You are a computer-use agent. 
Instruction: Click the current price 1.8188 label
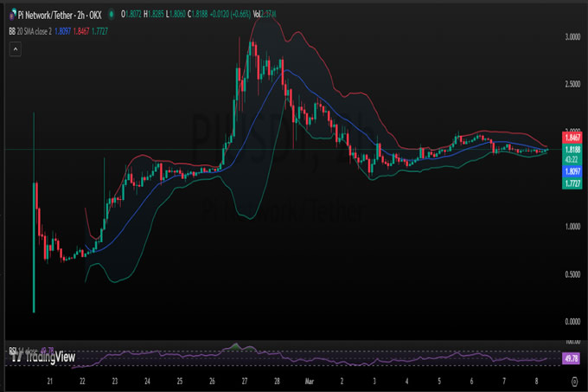(x=571, y=150)
